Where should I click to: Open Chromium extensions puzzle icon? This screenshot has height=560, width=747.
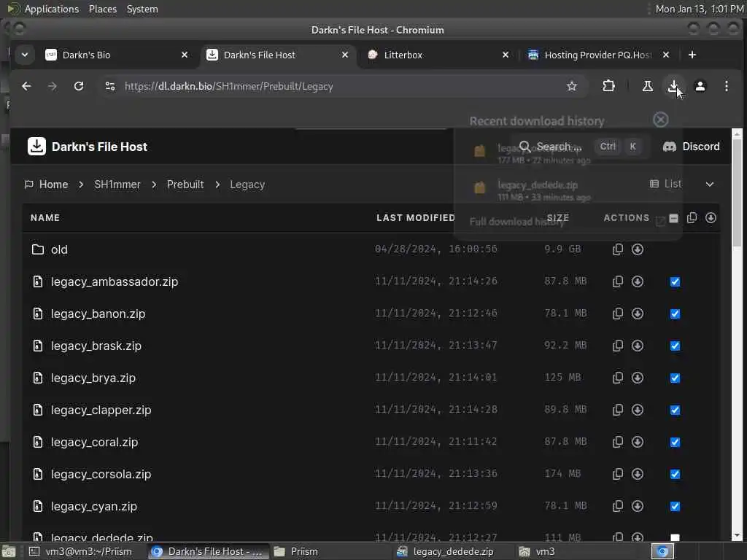tap(608, 86)
